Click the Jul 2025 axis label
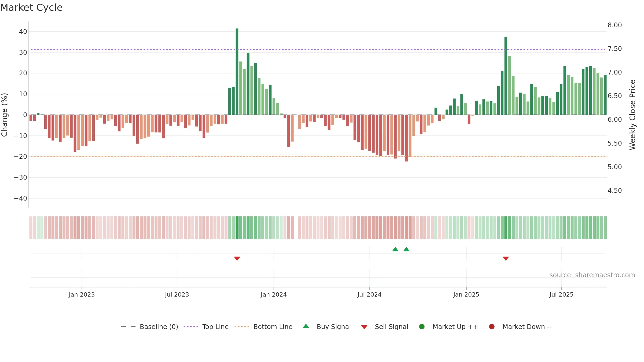This screenshot has height=362, width=644. click(561, 294)
